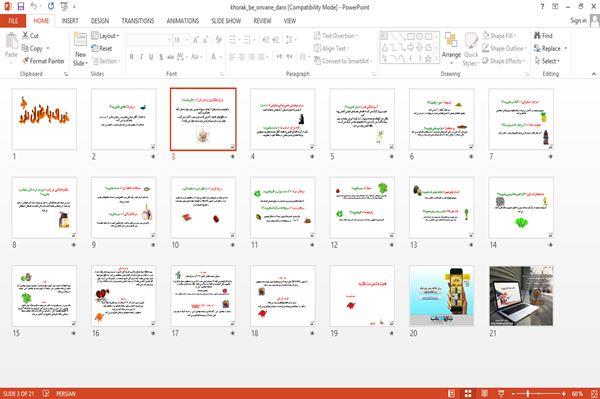Switch to the DESIGN tab
The image size is (600, 399).
click(100, 21)
